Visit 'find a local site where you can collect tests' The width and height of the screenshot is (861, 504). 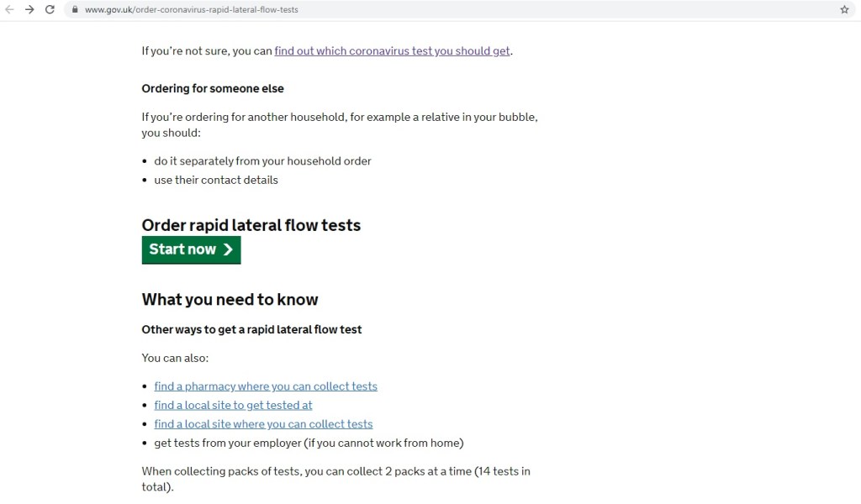click(x=263, y=424)
